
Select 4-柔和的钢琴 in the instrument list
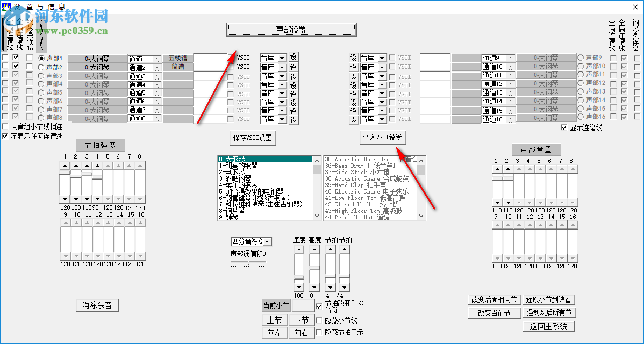pos(266,185)
